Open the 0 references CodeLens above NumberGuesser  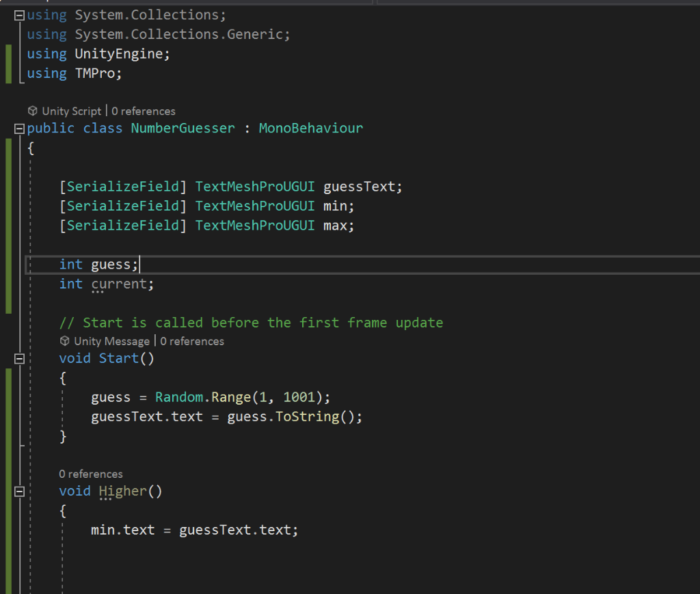click(x=144, y=111)
